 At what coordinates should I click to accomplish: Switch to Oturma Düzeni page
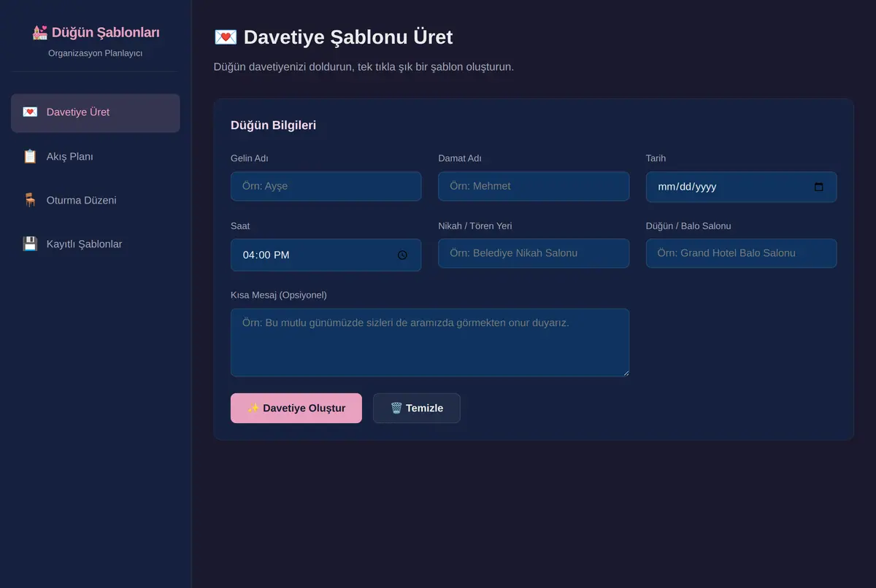(x=96, y=200)
